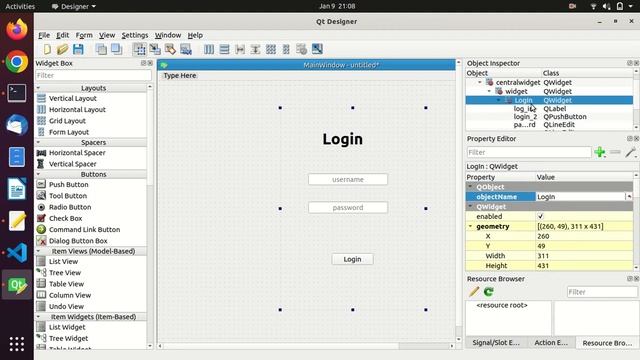Click the username line edit on form
Image resolution: width=640 pixels, height=360 pixels.
tap(348, 179)
